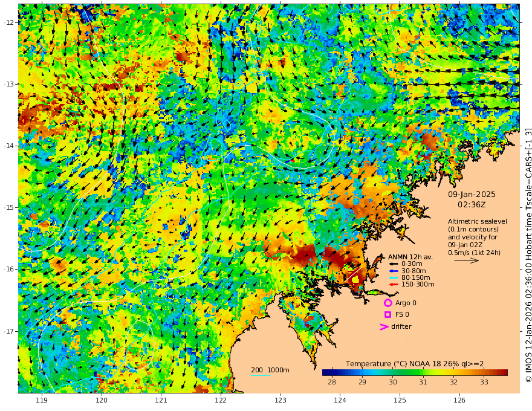Click the '200 1000m' bathymetry label

pyautogui.click(x=270, y=370)
